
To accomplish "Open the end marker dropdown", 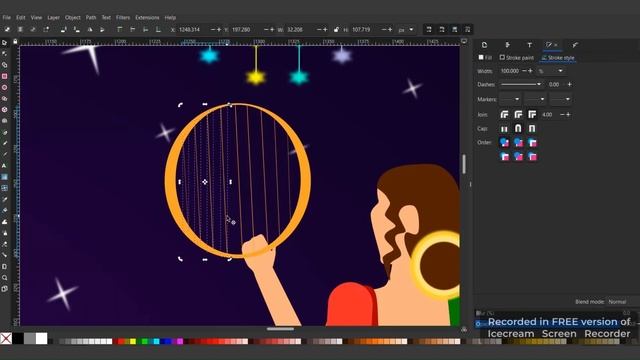I will click(x=560, y=99).
